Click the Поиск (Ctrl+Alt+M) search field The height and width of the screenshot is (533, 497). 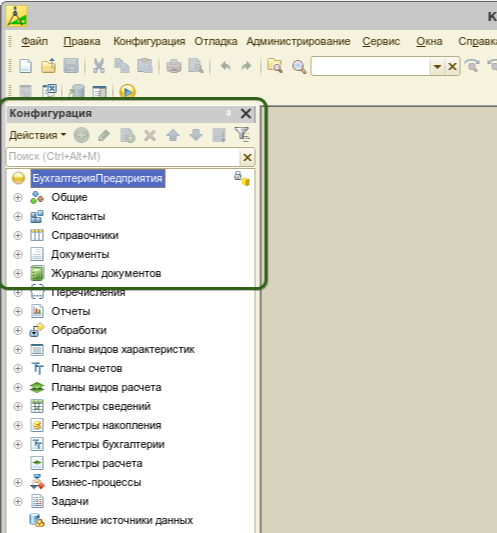point(123,157)
